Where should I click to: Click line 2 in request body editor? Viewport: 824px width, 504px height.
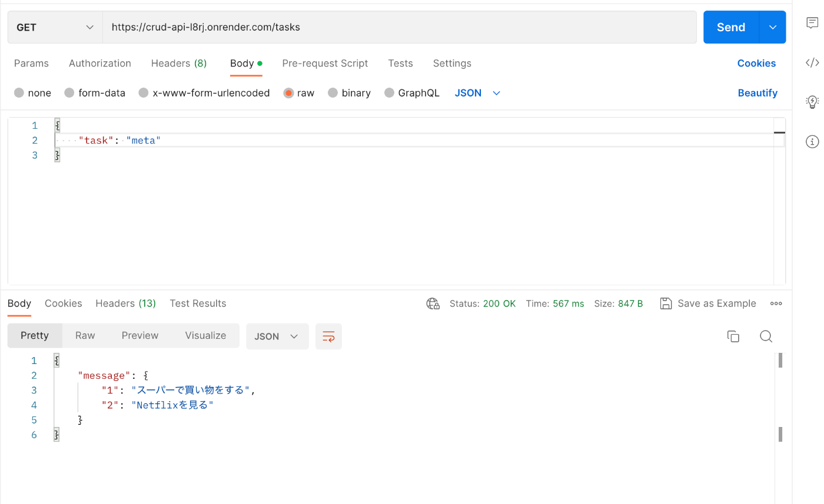coord(413,140)
